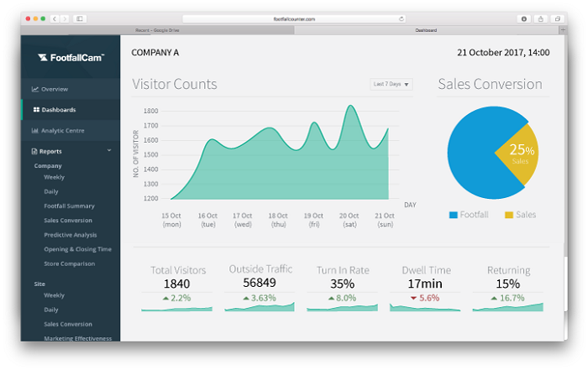Click the Safari share icon
Viewport: 588px width, 370px height.
click(x=540, y=18)
